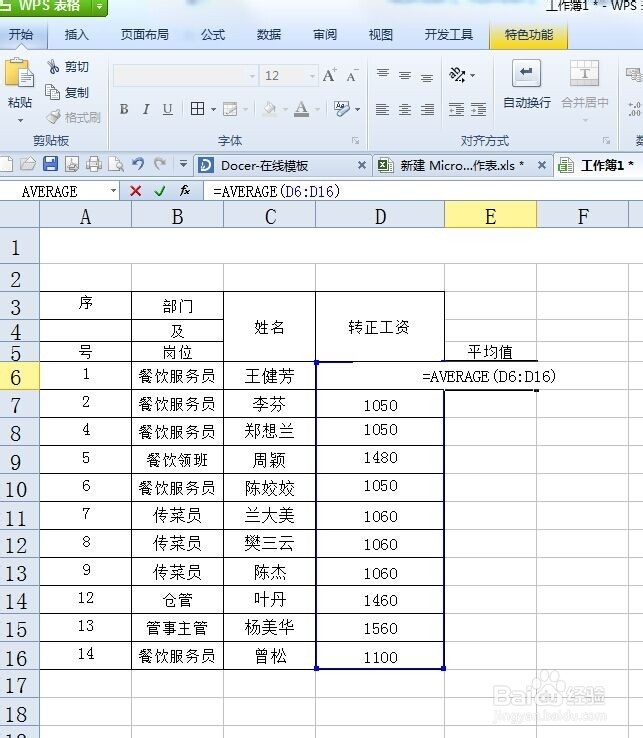Image resolution: width=643 pixels, height=738 pixels.
Task: Switch to the 数据 ribbon tab
Action: [x=269, y=34]
